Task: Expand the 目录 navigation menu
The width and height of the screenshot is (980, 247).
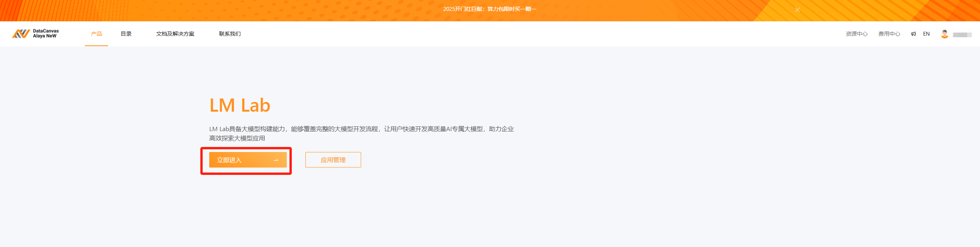Action: click(x=126, y=34)
